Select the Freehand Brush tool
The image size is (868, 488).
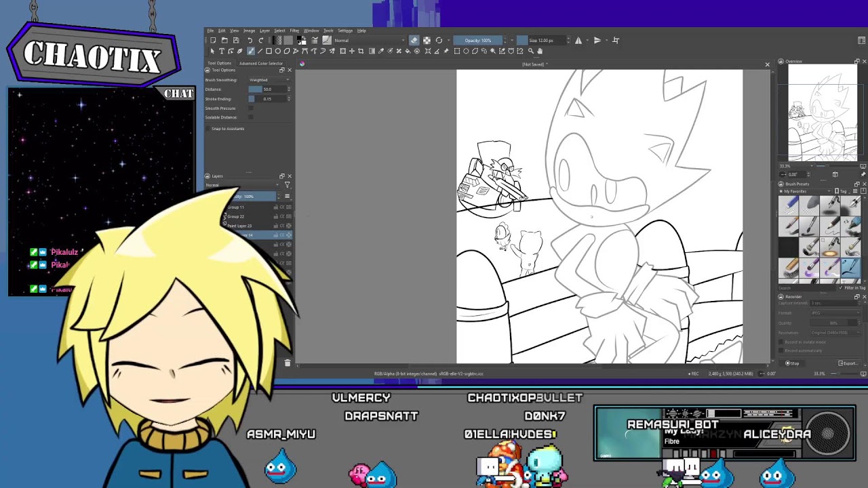point(251,51)
